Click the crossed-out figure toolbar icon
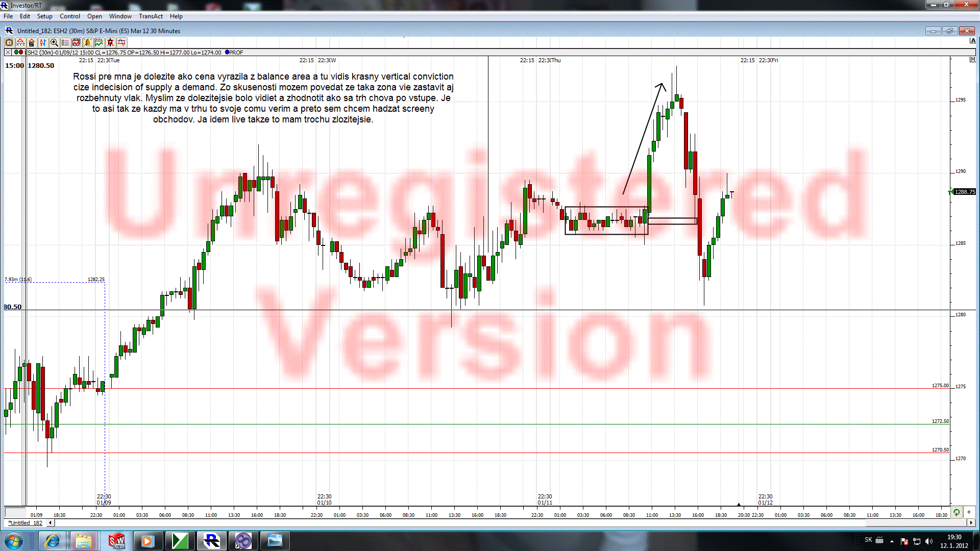 (110, 42)
